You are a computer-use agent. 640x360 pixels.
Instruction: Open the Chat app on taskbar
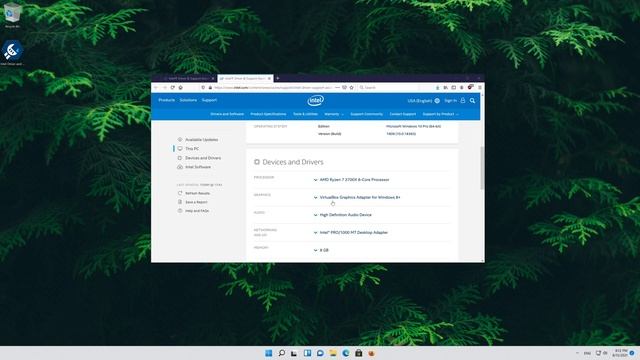(x=320, y=353)
